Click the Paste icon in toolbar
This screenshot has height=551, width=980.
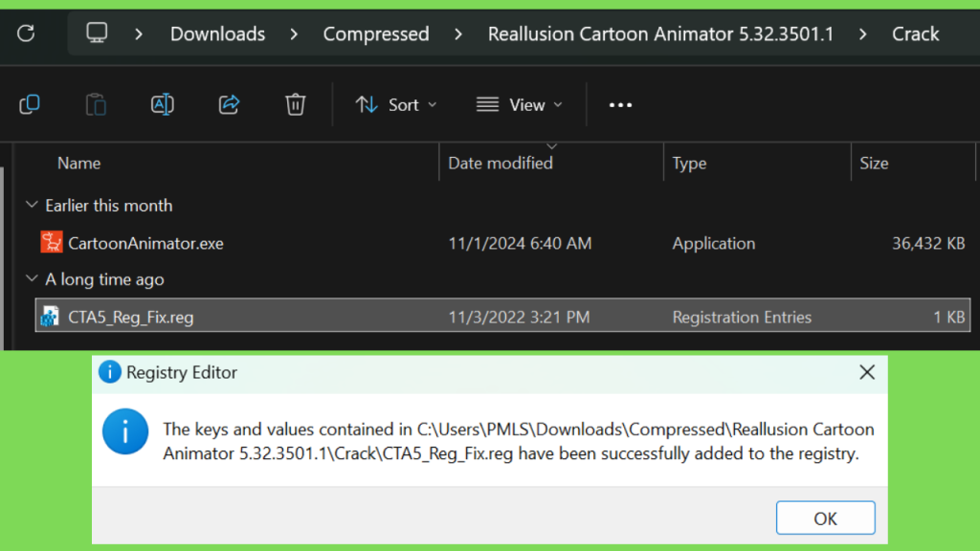96,104
